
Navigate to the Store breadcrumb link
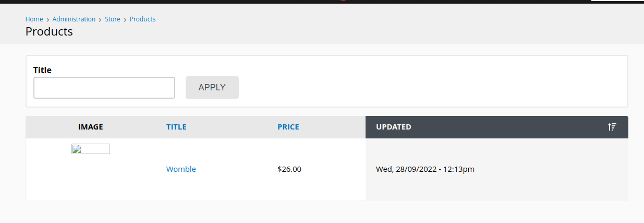(x=113, y=19)
